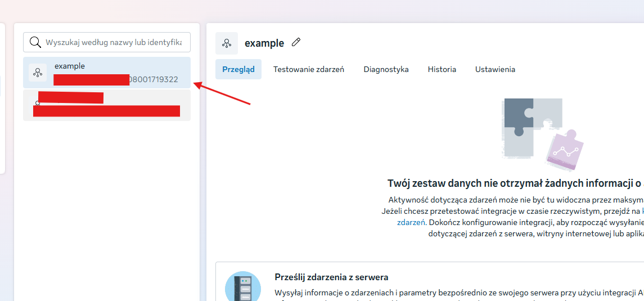Screen dimensions: 644x301
Task: Click the puzzle pieces illustration
Action: pyautogui.click(x=542, y=134)
